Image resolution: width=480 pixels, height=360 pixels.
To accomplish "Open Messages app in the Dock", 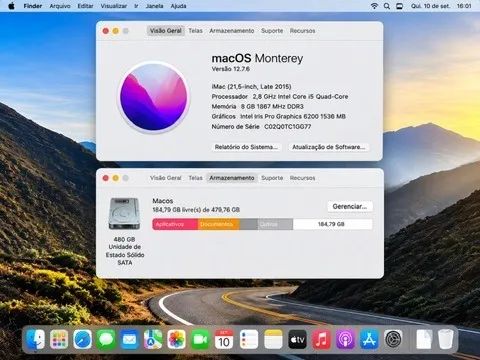I will pyautogui.click(x=106, y=340).
